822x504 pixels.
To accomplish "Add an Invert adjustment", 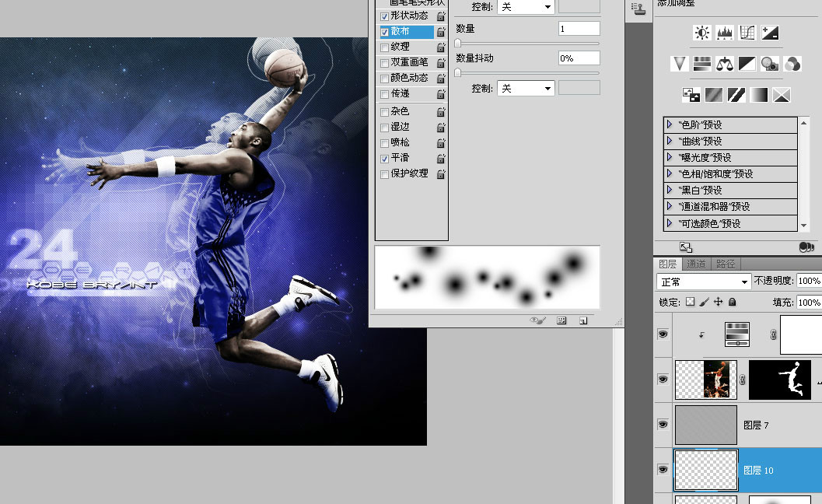I will (x=691, y=95).
